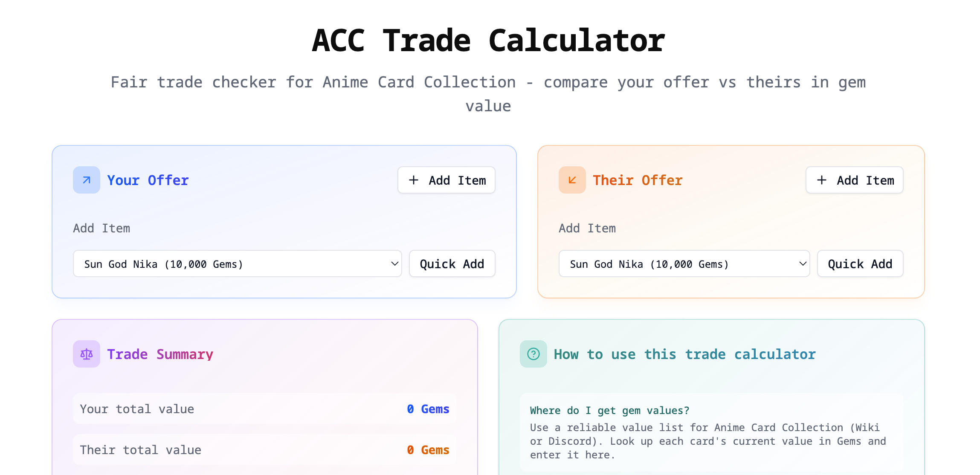Click the Where do I get gem values text
The width and height of the screenshot is (980, 475).
pos(609,410)
